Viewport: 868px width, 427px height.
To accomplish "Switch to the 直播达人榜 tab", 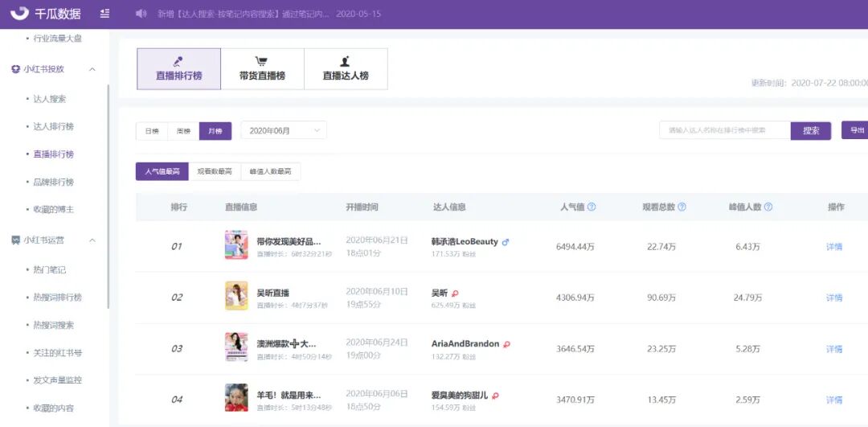I will pos(346,69).
